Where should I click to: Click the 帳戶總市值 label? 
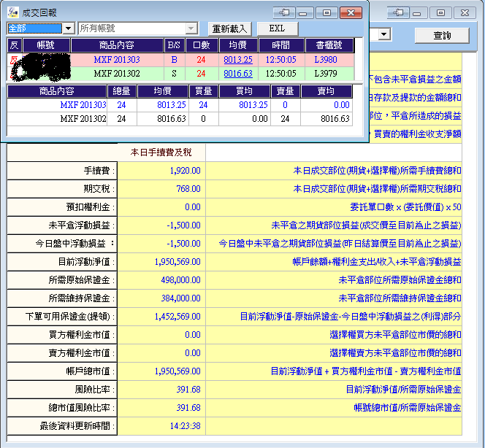(x=91, y=371)
